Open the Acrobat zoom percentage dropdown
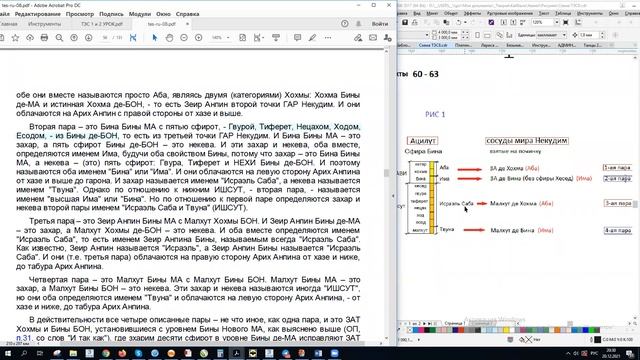This screenshot has height=360, width=640. click(228, 38)
